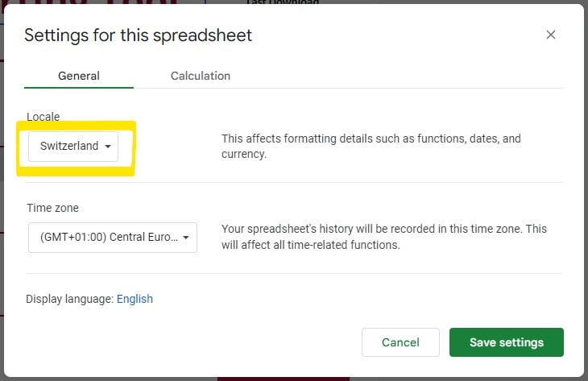Click the 'Settings for this spreadsheet' title
Viewport: 588px width, 381px height.
pos(138,35)
